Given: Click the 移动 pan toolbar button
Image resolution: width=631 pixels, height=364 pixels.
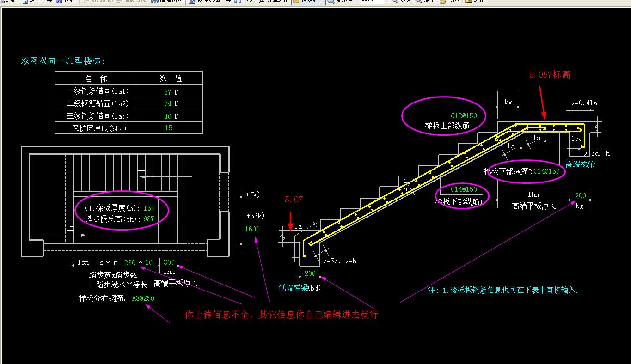Looking at the screenshot, I should tap(449, 1).
